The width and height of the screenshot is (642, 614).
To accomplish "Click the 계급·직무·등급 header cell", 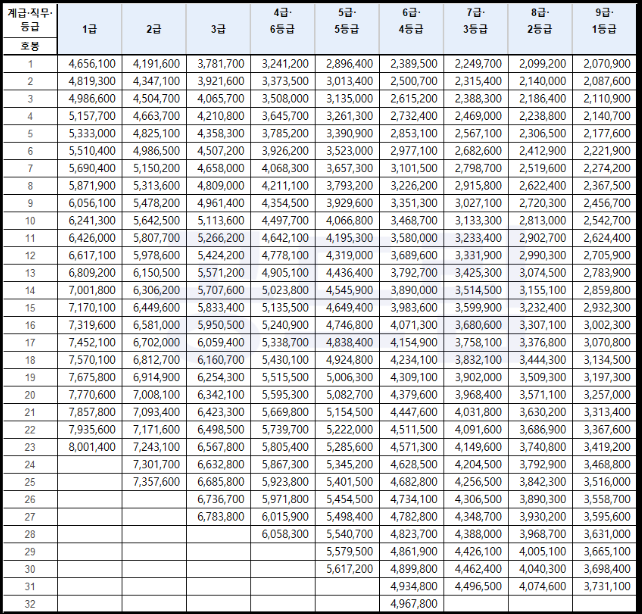I will 30,21.
